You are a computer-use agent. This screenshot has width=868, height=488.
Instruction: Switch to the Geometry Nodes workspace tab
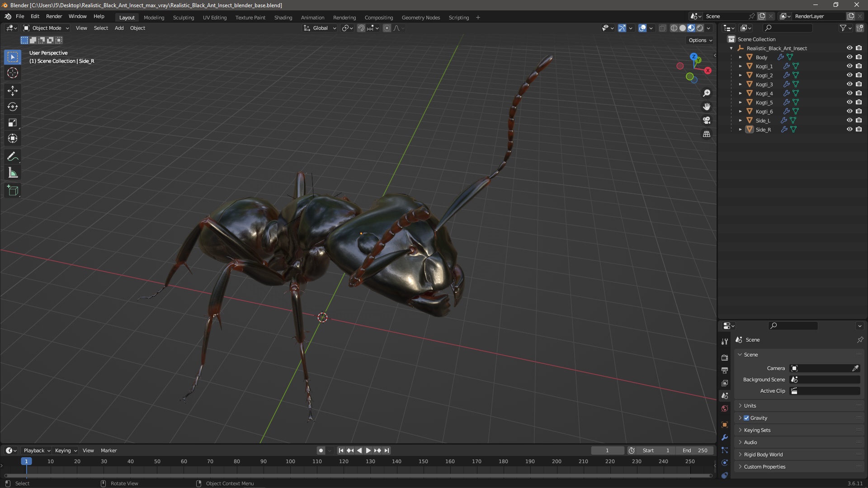(420, 18)
